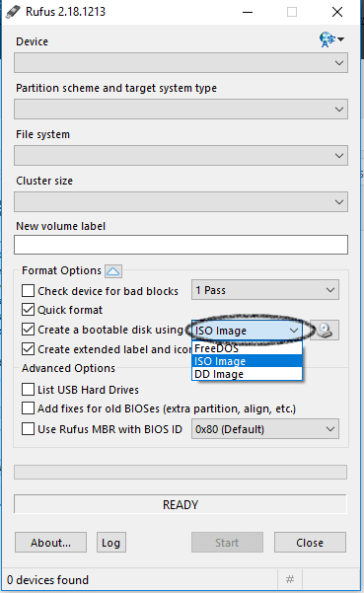Open the Device dropdown

point(181,63)
